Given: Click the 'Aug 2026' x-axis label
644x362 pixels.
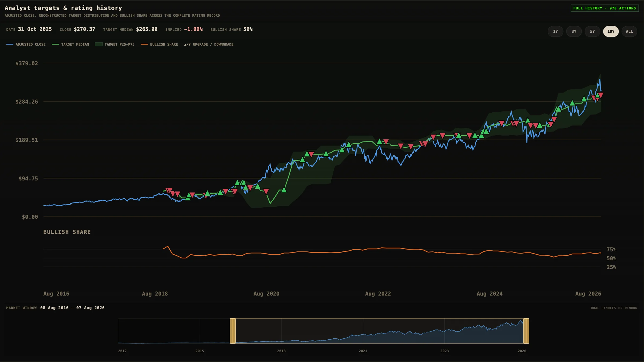Looking at the screenshot, I should [588, 294].
